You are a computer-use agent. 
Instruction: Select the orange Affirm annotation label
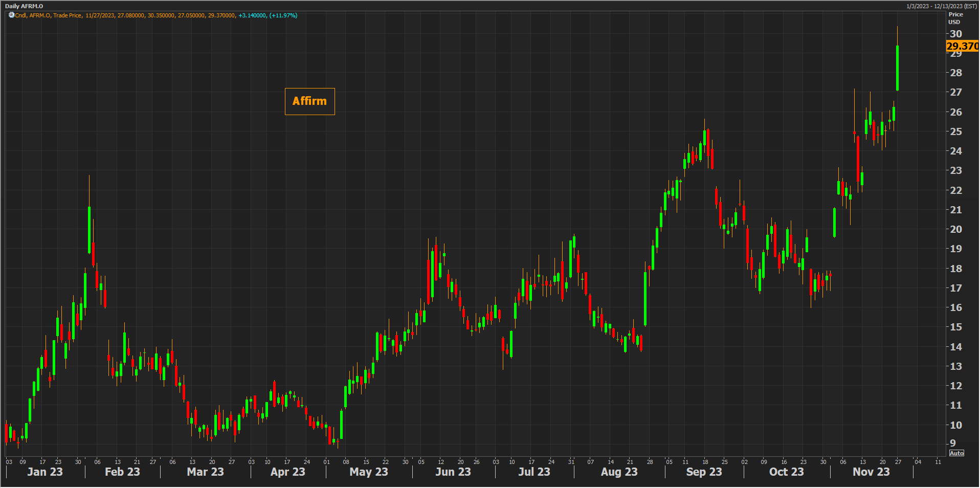[x=309, y=101]
